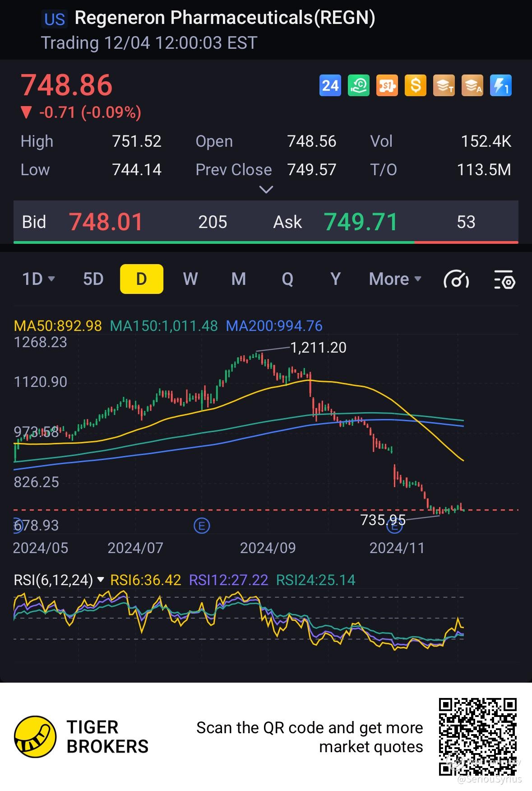Tap the last price 748.86
The image size is (532, 791).
(67, 85)
